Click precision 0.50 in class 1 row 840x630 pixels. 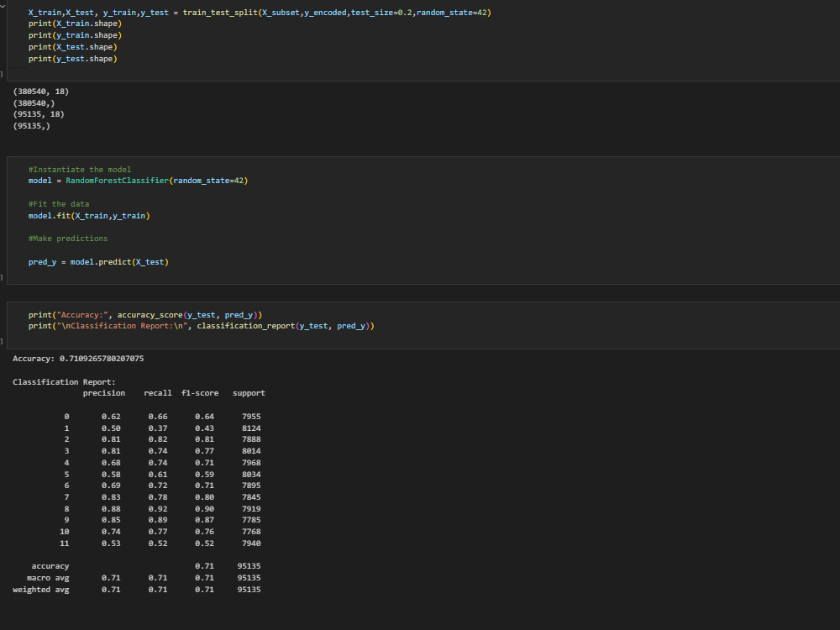(x=111, y=428)
